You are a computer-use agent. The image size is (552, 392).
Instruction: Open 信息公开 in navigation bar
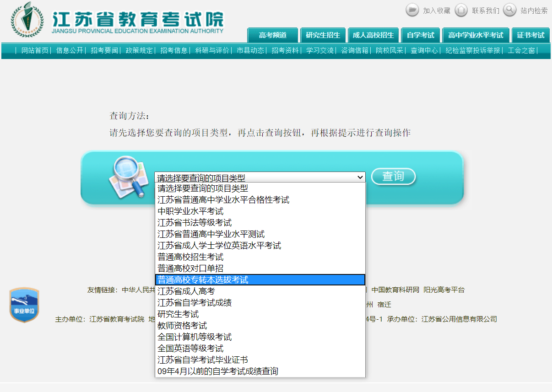coord(70,51)
